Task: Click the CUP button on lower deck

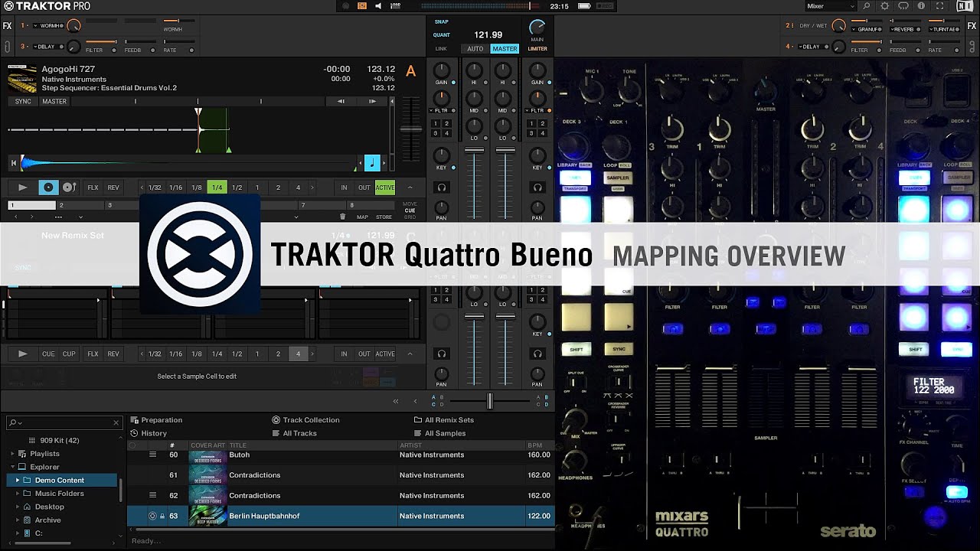Action: coord(69,354)
